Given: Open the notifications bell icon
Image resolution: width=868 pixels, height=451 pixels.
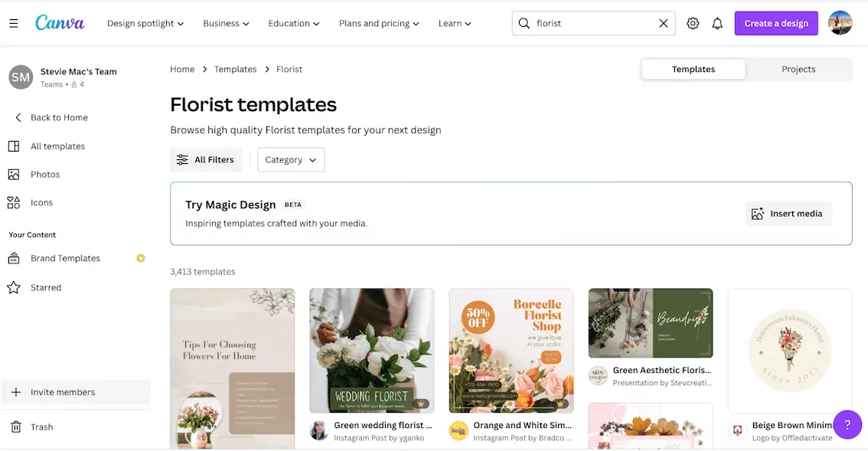Looking at the screenshot, I should click(717, 24).
